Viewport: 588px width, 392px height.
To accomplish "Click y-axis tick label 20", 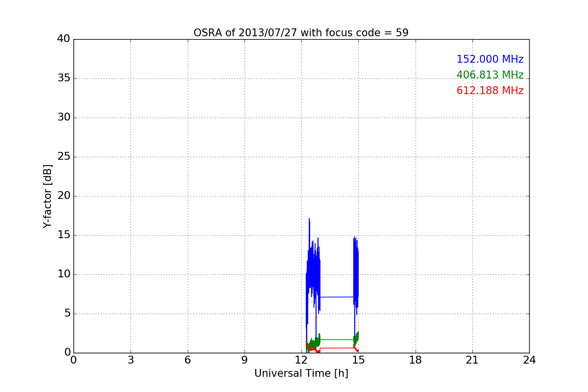I will pyautogui.click(x=64, y=196).
